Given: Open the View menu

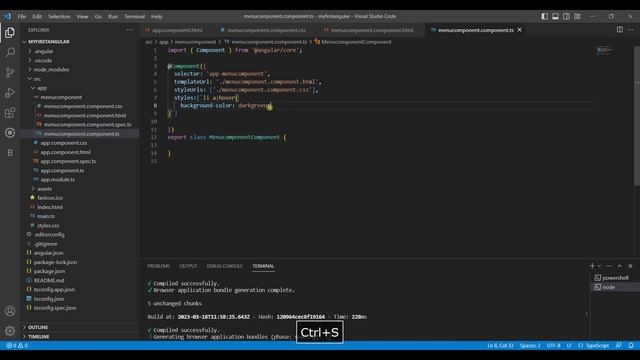Looking at the screenshot, I should click(82, 17).
